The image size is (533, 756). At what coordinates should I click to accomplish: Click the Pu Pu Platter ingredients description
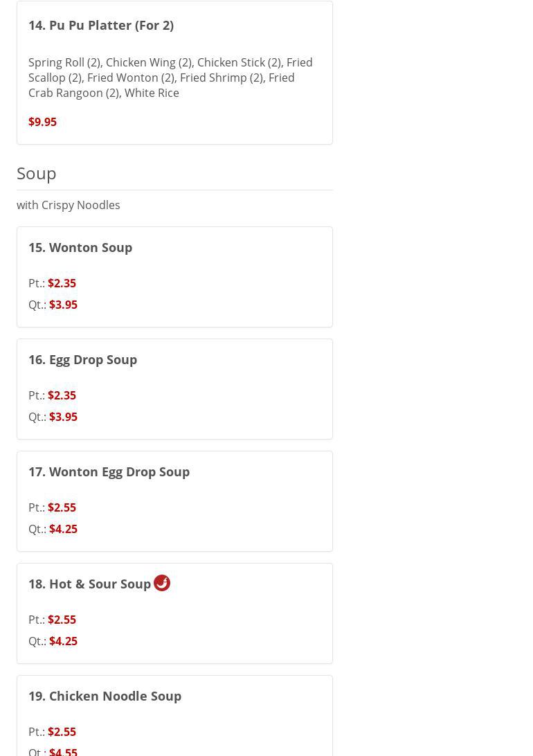(x=170, y=78)
